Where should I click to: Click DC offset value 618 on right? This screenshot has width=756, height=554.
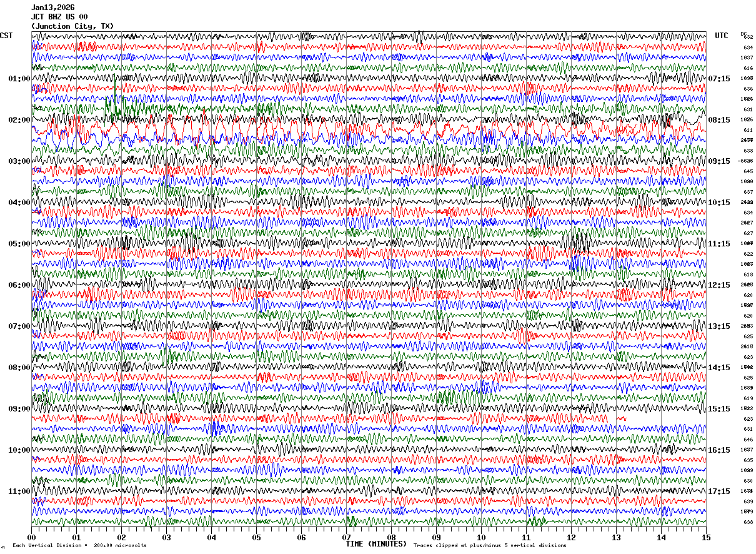pyautogui.click(x=748, y=274)
